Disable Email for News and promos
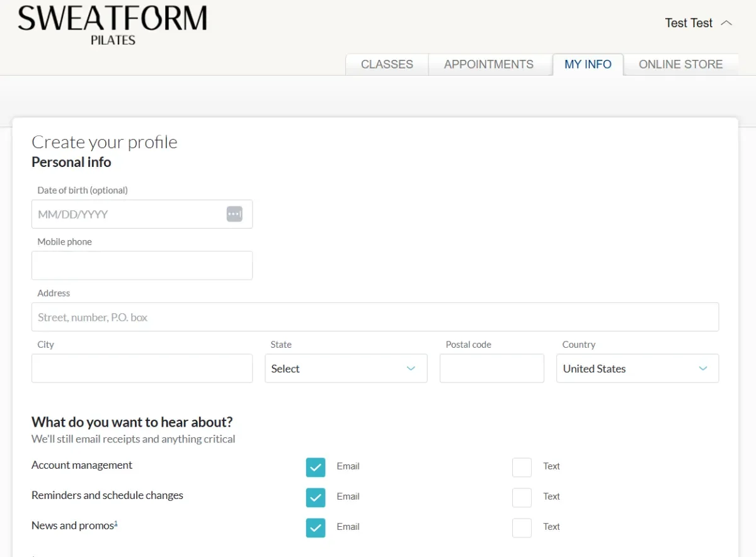The height and width of the screenshot is (557, 756). [316, 527]
